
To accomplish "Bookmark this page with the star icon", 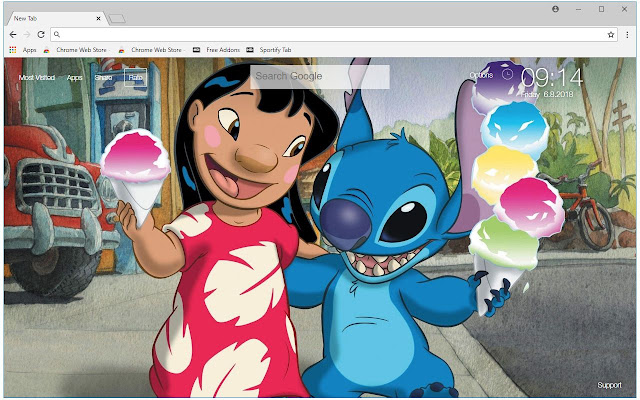I will (x=611, y=35).
